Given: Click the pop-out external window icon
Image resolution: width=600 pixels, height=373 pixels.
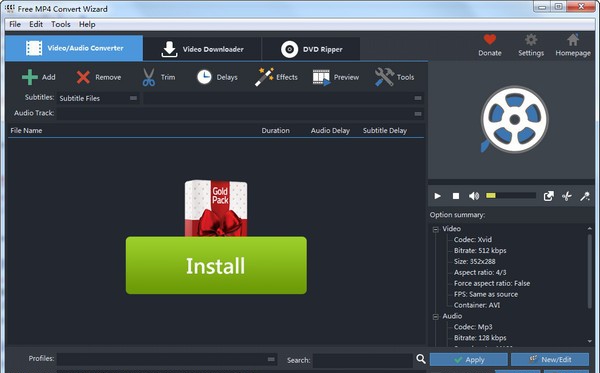Looking at the screenshot, I should coord(549,196).
